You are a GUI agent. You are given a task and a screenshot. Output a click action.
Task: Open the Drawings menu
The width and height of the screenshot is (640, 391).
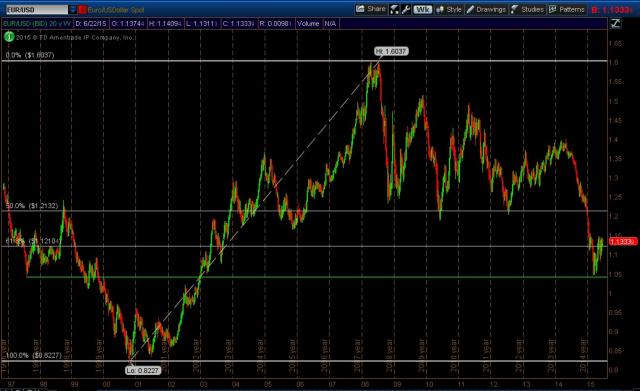click(486, 9)
